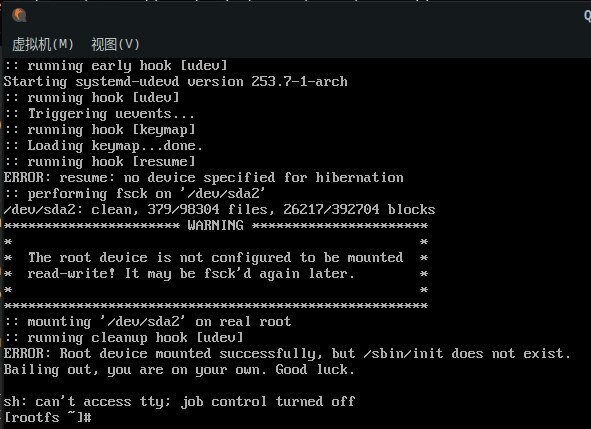Click the WARNING banner heading text

[x=215, y=225]
